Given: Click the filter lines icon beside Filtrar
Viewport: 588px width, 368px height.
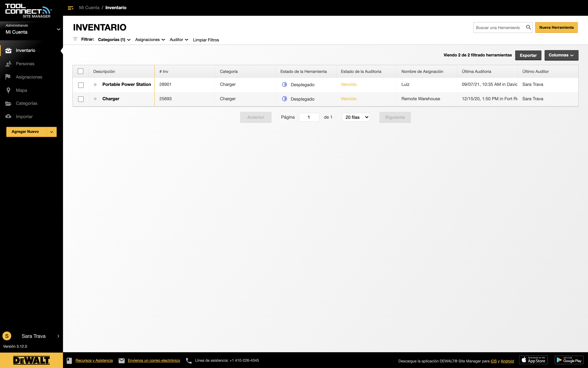Looking at the screenshot, I should pos(75,39).
